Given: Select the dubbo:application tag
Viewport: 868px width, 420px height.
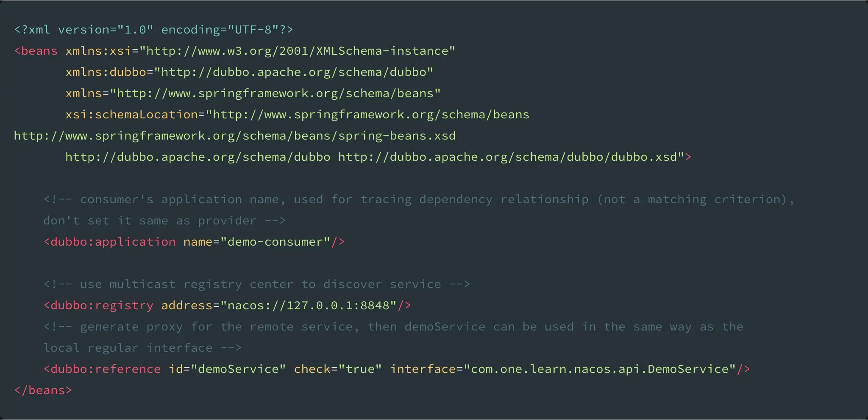Looking at the screenshot, I should click(109, 241).
